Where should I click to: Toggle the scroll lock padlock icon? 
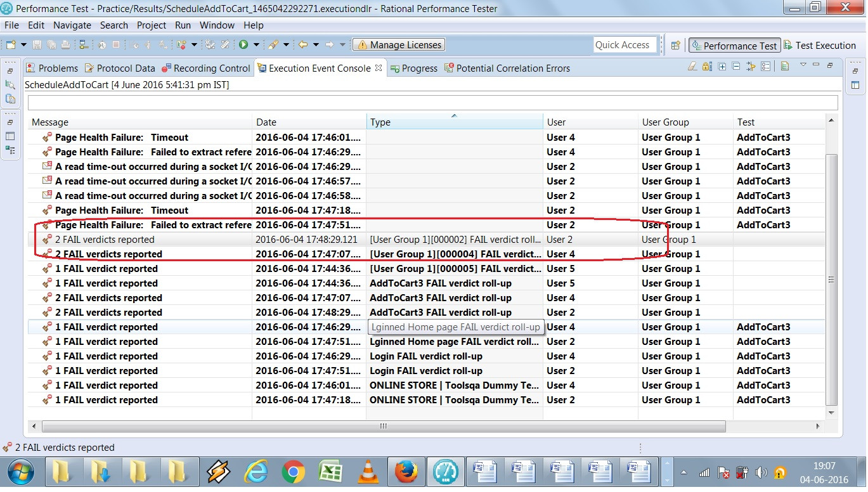(707, 66)
